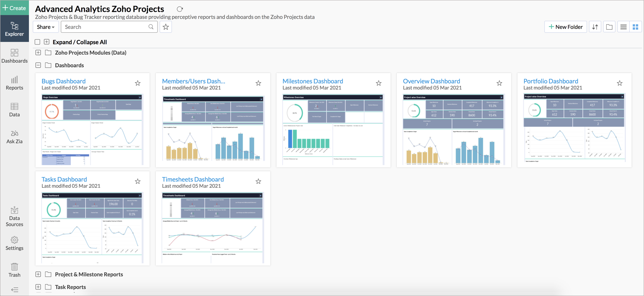Screen dimensions: 644x296
Task: Open the Bugs Dashboard link
Action: [x=63, y=81]
